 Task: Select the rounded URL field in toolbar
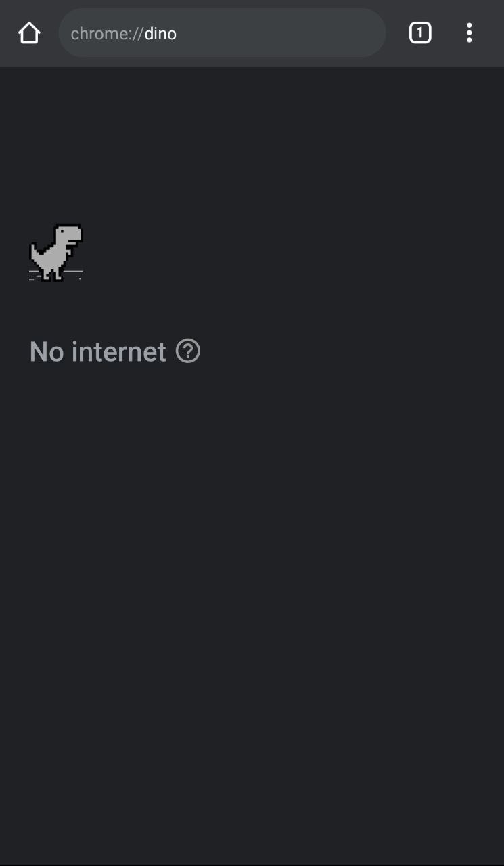click(222, 33)
